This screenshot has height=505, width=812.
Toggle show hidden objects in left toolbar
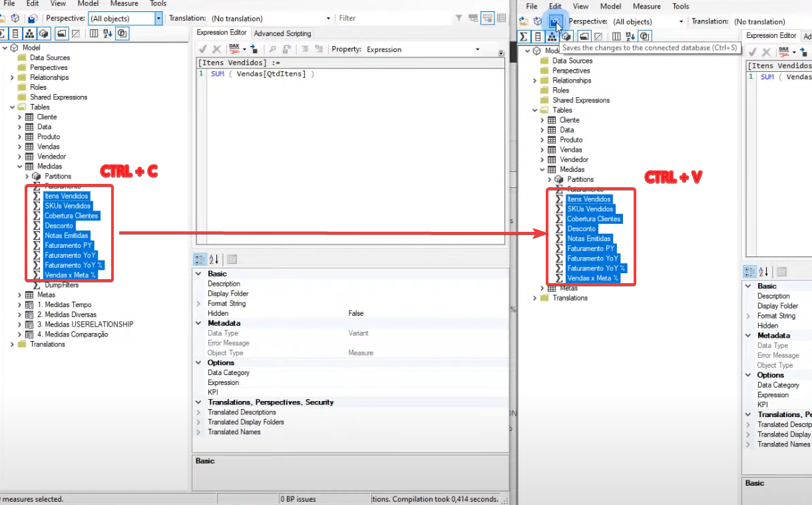(x=76, y=33)
